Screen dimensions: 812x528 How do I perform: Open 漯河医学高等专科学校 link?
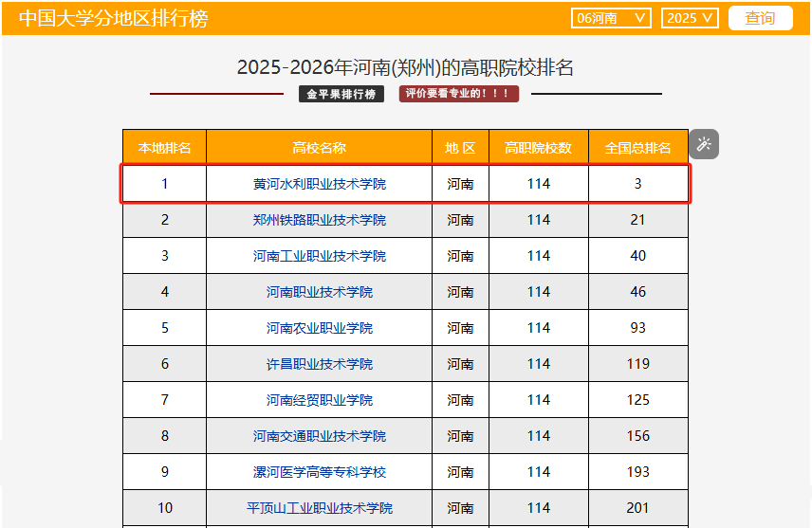point(320,472)
